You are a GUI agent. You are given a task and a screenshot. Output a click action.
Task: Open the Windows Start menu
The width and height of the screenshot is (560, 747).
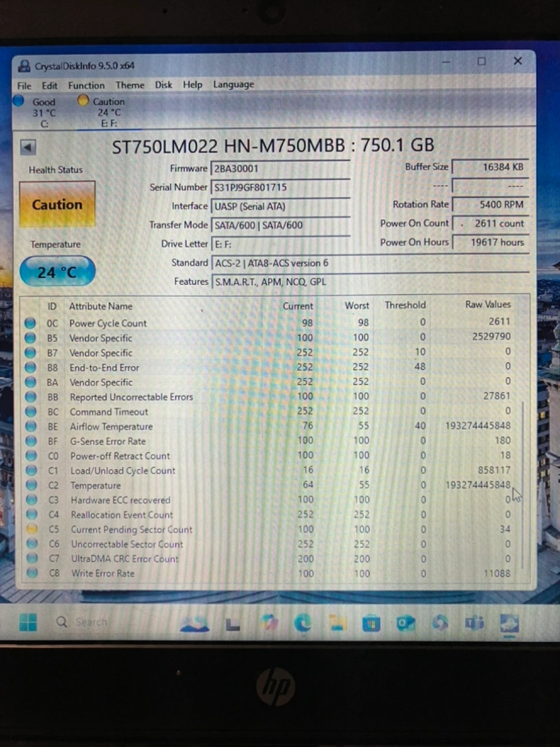(28, 622)
